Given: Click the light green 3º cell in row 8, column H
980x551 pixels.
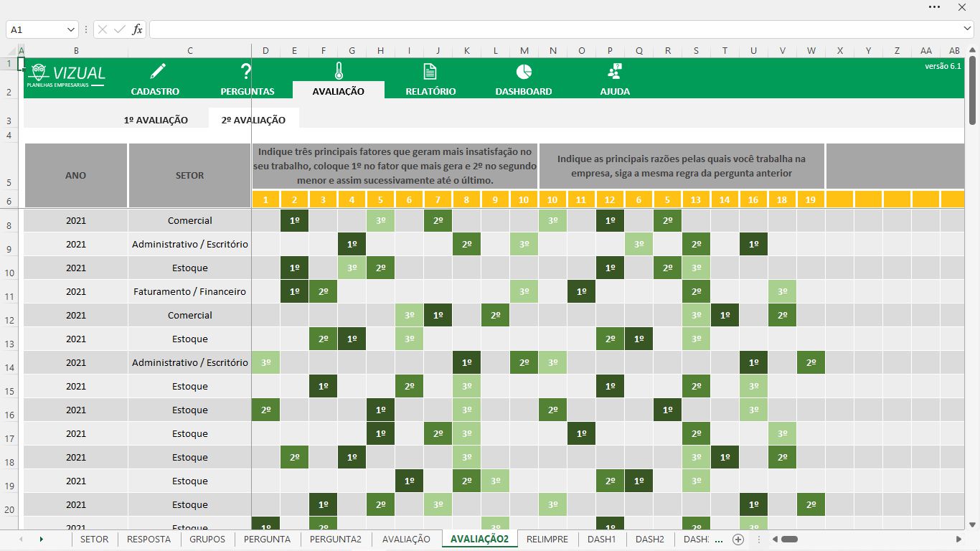Looking at the screenshot, I should (x=380, y=220).
